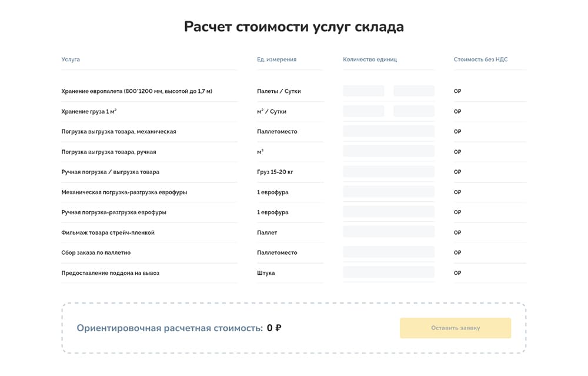Screen dimensions: 588x376
Task: Click the total value 0 ₽
Action: tap(274, 328)
